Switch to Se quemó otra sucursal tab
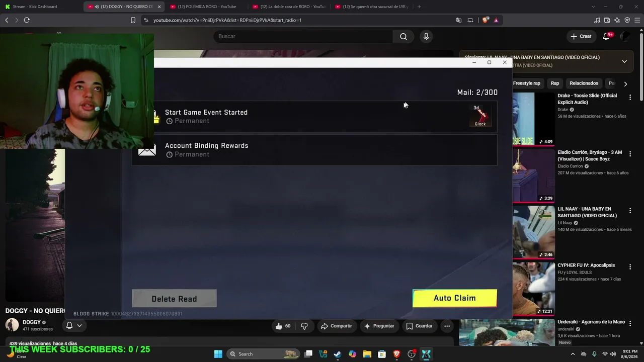 click(371, 7)
